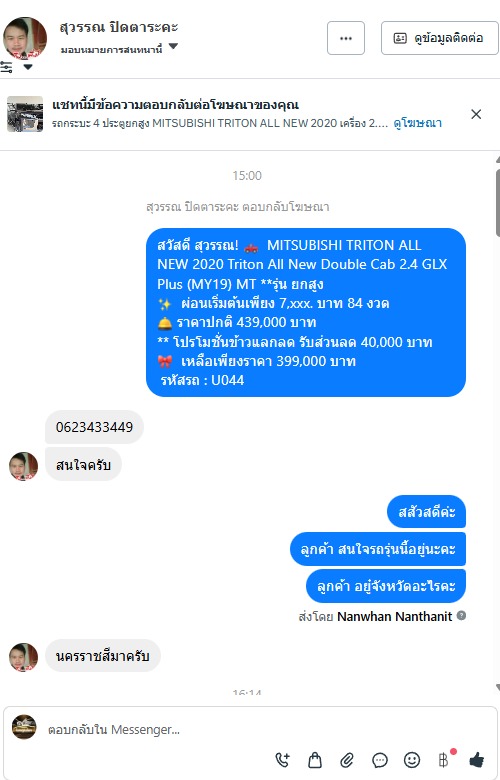Viewport: 500px width, 780px height.
Task: Click the filter sliders icon under avatar
Action: pos(6,67)
